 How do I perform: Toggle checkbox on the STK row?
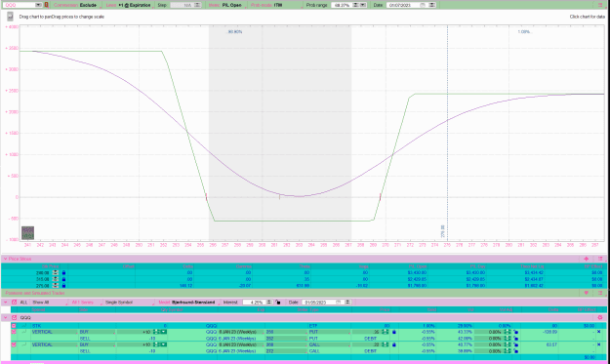[14, 326]
